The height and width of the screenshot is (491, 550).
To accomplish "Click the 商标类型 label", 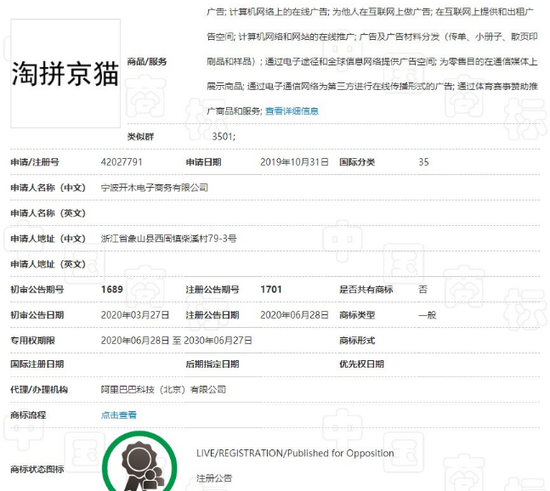I will pyautogui.click(x=357, y=315).
